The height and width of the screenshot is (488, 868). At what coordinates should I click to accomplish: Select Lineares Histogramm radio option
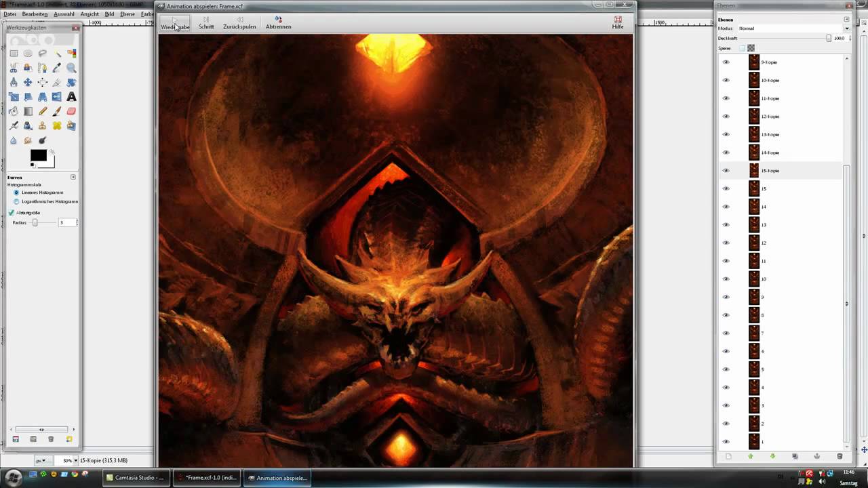coord(16,192)
